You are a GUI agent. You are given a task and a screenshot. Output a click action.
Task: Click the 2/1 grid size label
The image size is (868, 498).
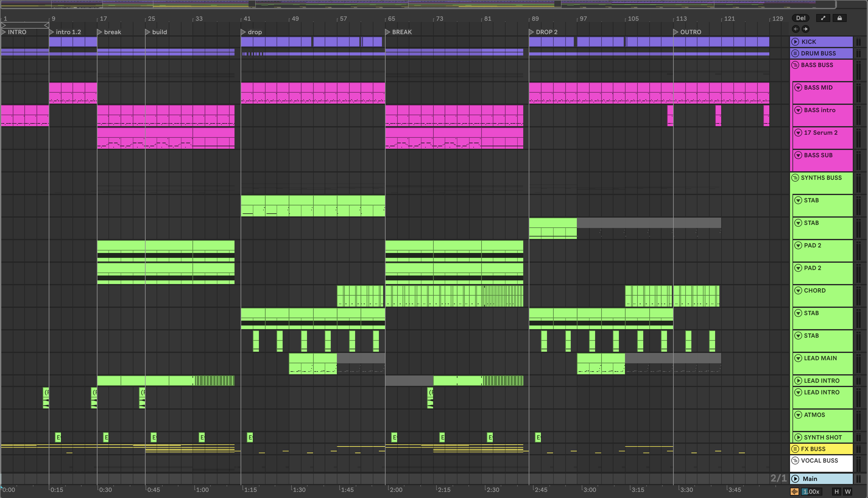click(778, 478)
